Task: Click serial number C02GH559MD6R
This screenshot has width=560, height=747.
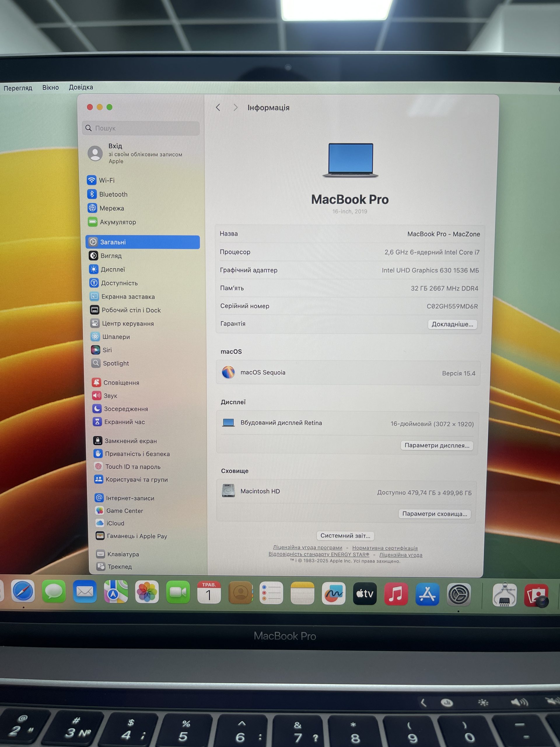Action: [x=452, y=306]
